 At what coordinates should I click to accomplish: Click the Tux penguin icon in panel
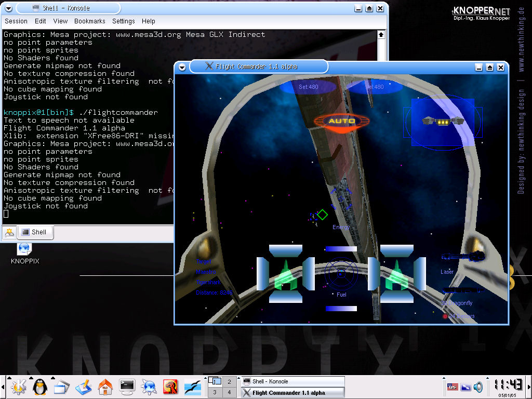(40, 386)
